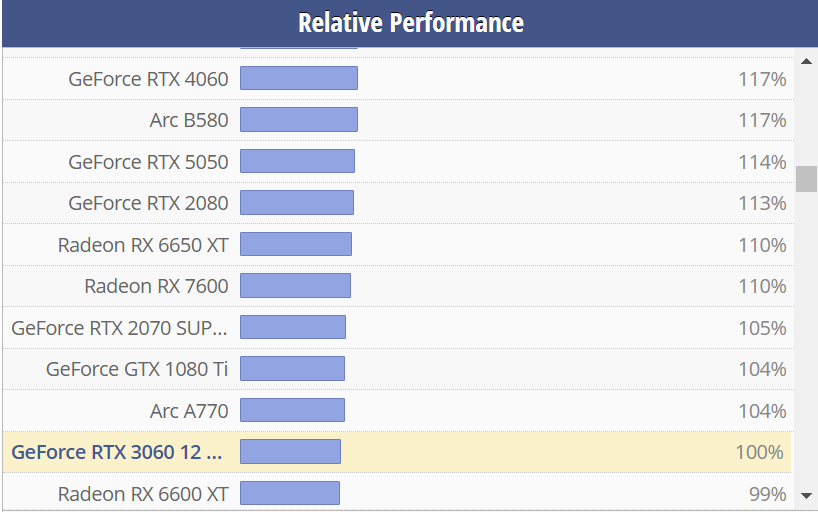The height and width of the screenshot is (512, 818).
Task: Click the GeForce GTX 1080 Ti performance bar
Action: point(292,369)
